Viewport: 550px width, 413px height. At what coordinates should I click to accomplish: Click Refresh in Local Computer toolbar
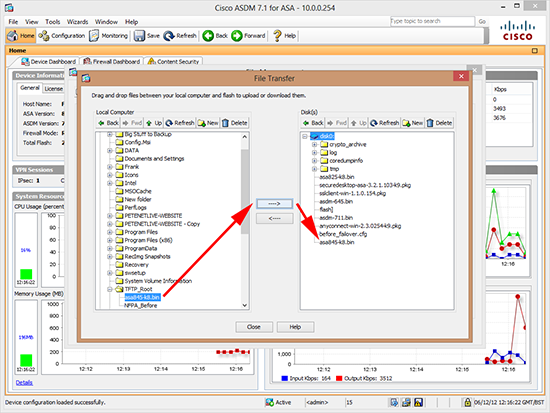[180, 123]
